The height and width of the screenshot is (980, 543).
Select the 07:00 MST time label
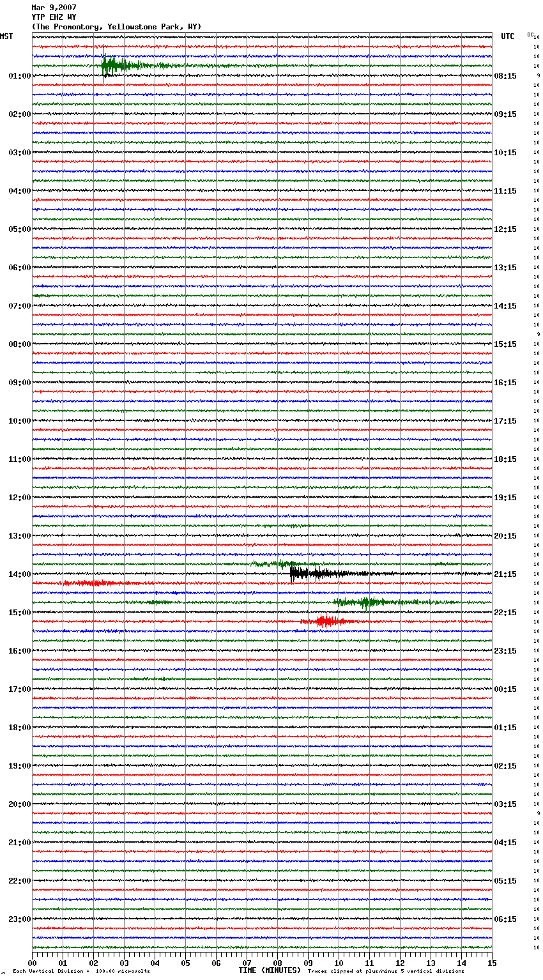click(20, 306)
